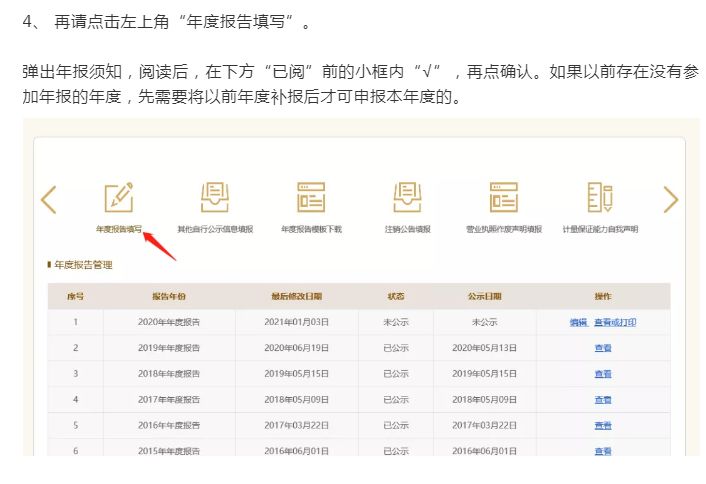Select the 注销公告填报 label
This screenshot has height=484, width=706.
(x=407, y=229)
